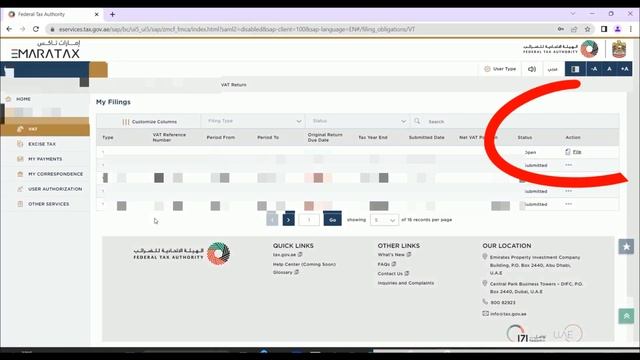This screenshot has height=360, width=640.
Task: Open the Glossary link
Action: (x=282, y=272)
